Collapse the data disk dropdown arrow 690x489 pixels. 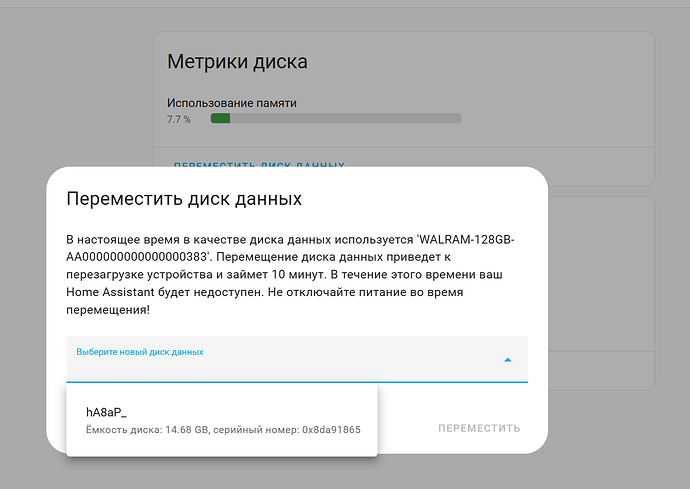(x=507, y=360)
